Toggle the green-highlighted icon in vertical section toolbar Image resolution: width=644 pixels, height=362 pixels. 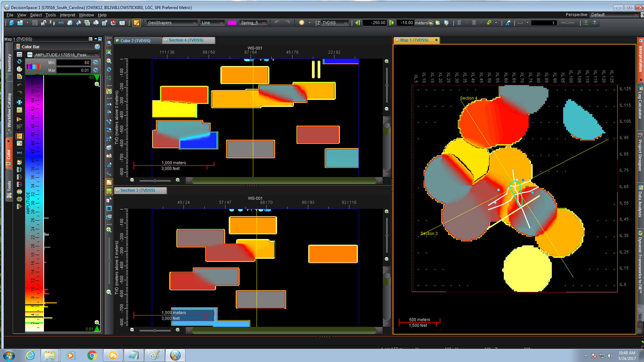click(x=109, y=191)
